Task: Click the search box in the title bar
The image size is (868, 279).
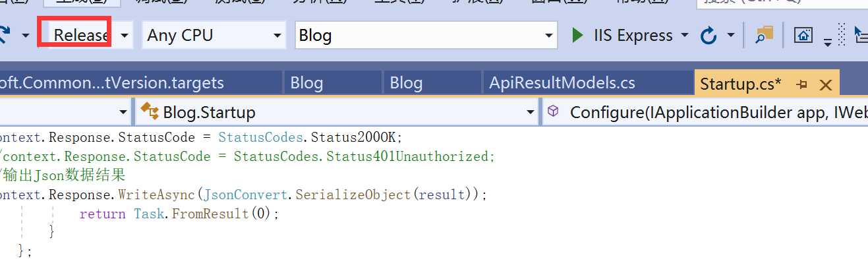Action: [x=778, y=3]
